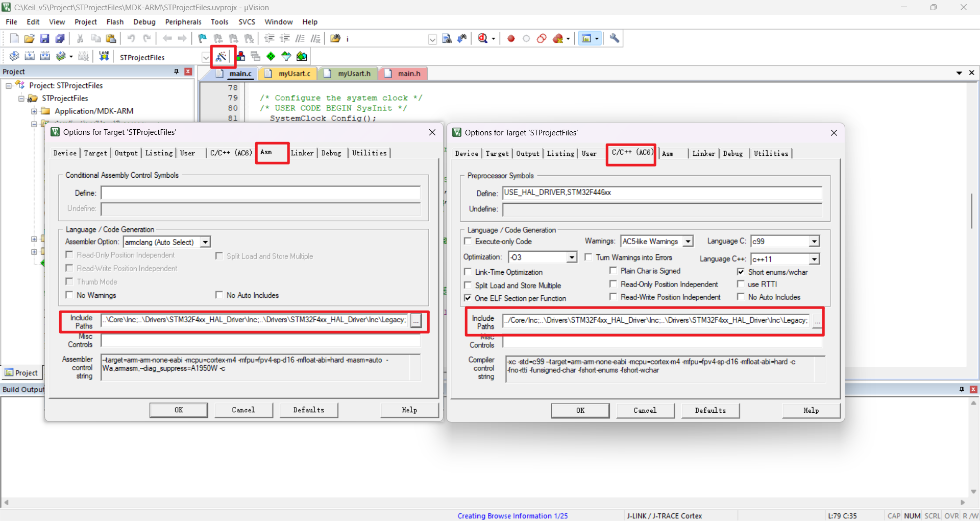Collapse STProjectFiles target node
This screenshot has width=980, height=521.
pyautogui.click(x=21, y=98)
